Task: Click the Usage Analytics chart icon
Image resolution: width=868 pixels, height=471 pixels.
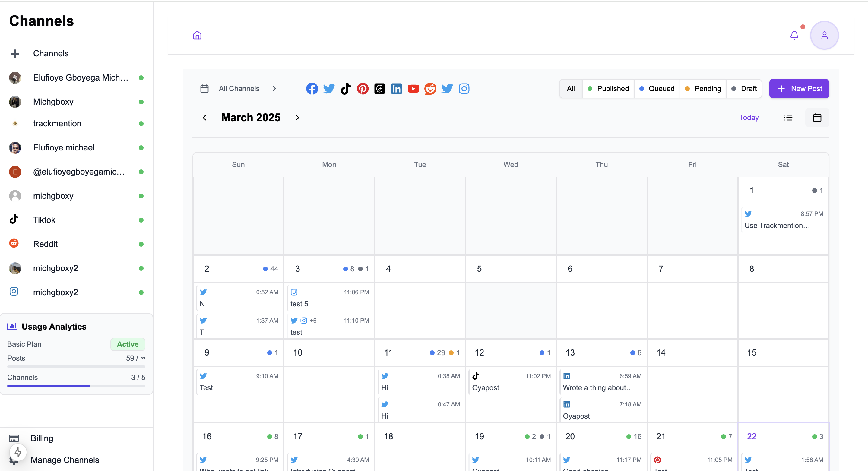Action: click(12, 327)
